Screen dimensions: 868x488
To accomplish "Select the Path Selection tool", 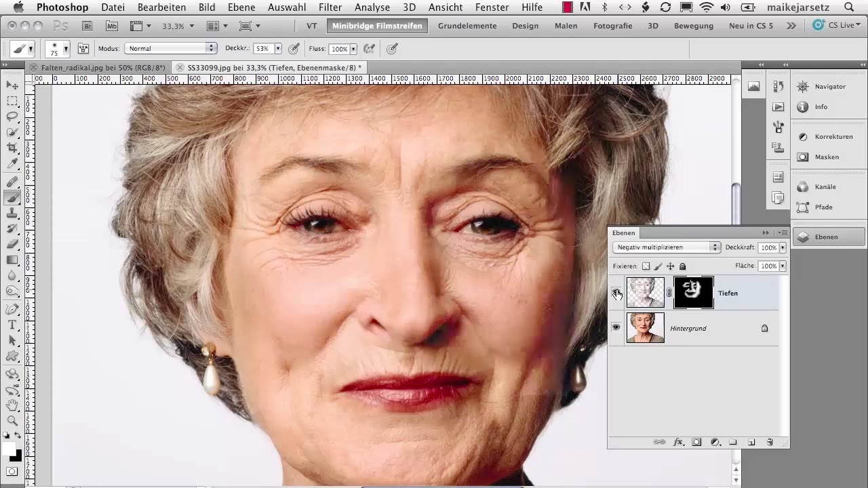I will (12, 341).
